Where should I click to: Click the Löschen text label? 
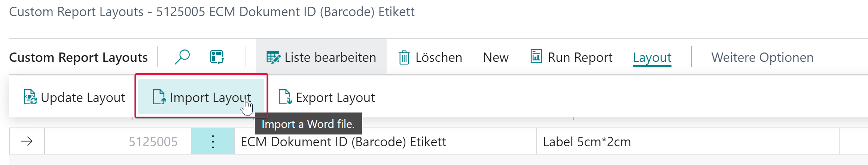click(x=439, y=57)
